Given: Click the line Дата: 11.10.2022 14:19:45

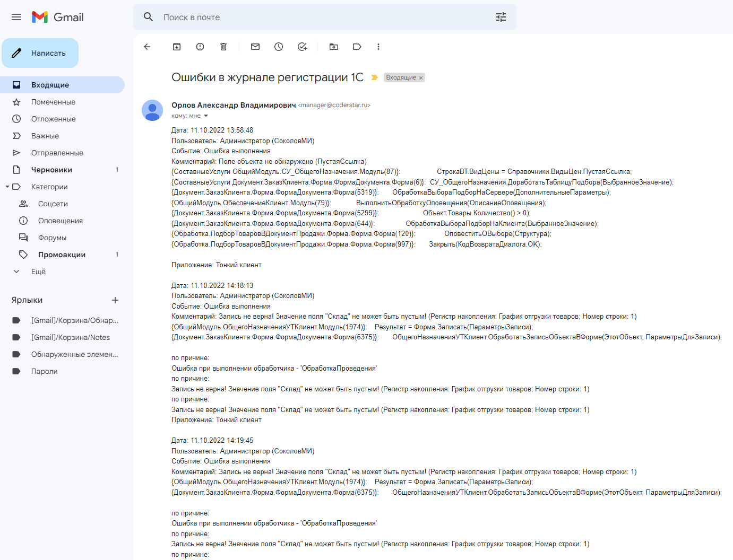Looking at the screenshot, I should pos(212,440).
